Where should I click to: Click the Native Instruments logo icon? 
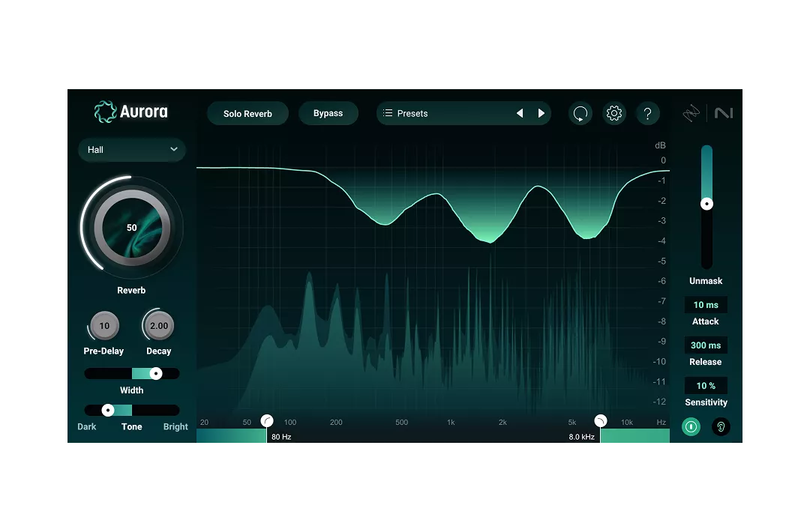[x=724, y=113]
